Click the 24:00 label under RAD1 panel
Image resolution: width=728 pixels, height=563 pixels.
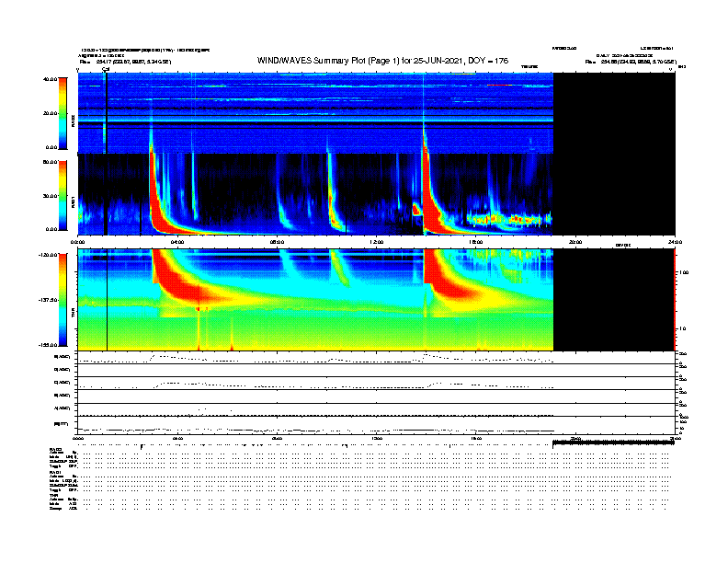(x=674, y=242)
